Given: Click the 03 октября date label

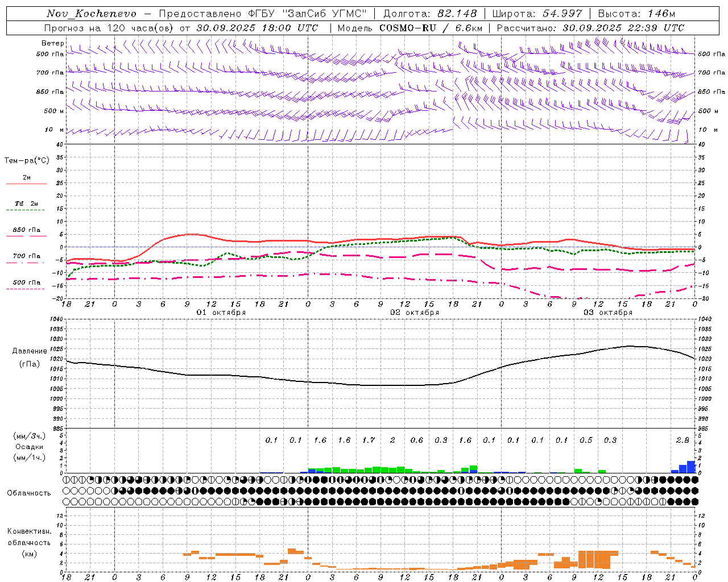Looking at the screenshot, I should [608, 313].
